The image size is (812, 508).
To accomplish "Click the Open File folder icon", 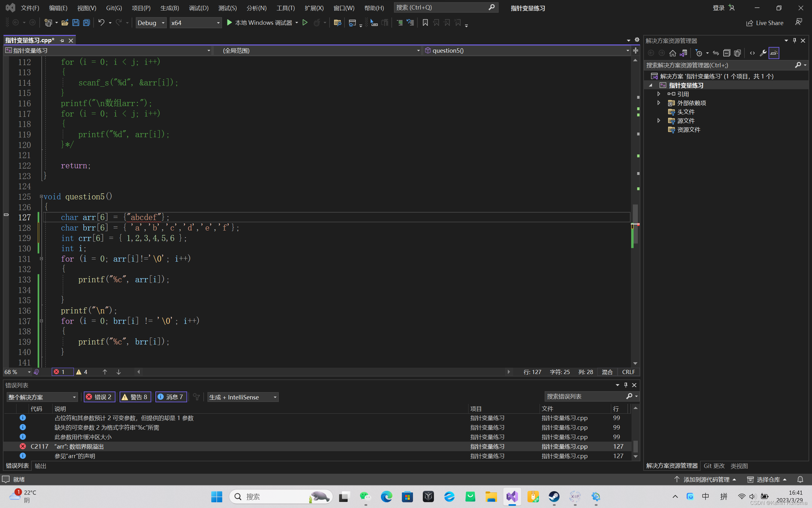I will click(x=65, y=23).
